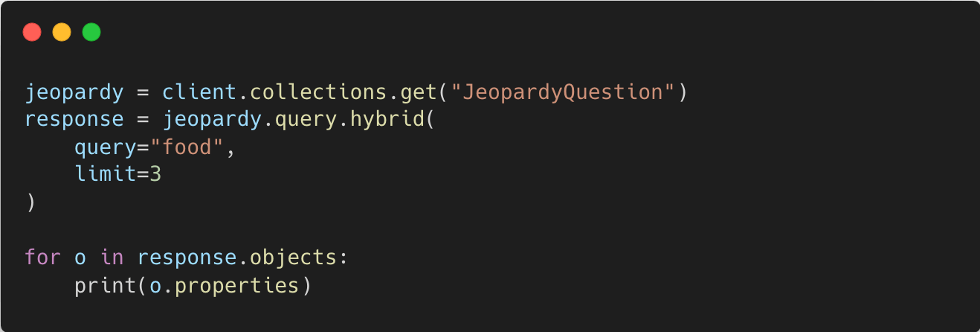Screen dimensions: 980x332
Task: Click the in keyword of the loop
Action: 112,258
